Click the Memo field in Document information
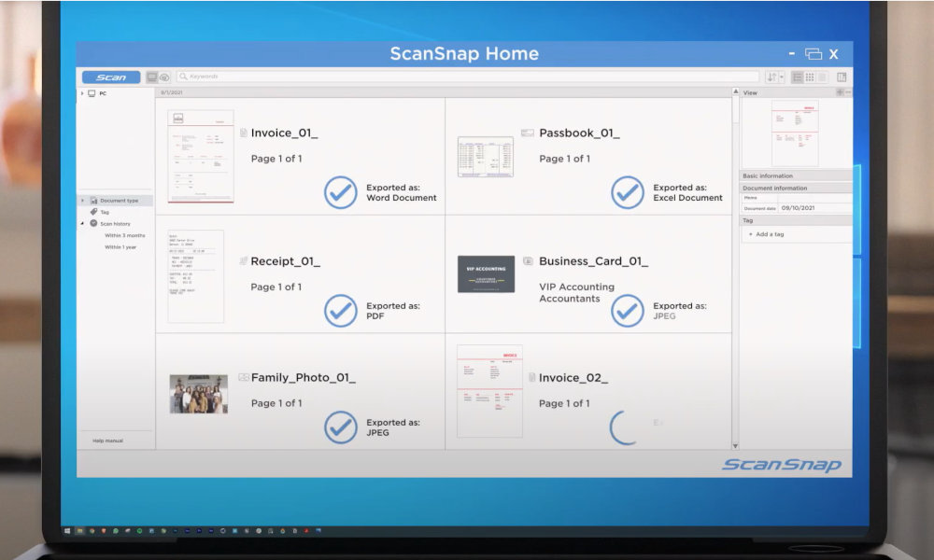 (814, 198)
